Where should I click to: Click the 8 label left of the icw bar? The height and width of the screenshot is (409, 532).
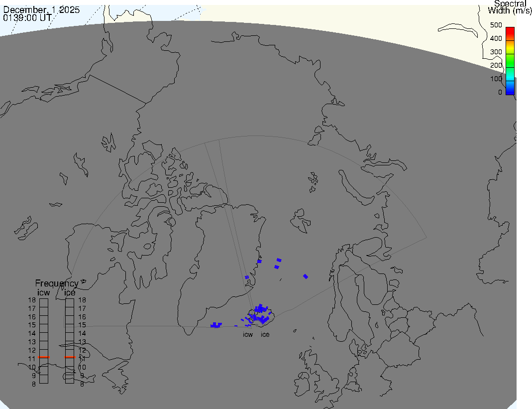(34, 384)
